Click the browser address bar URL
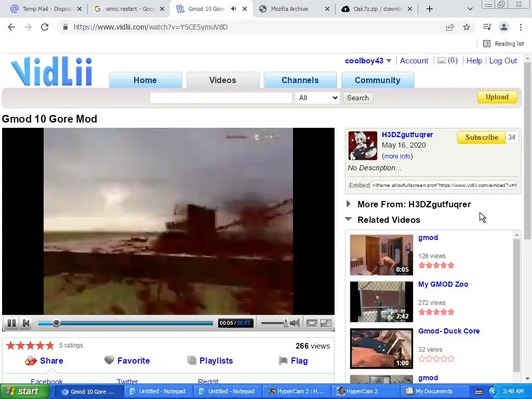 click(151, 27)
